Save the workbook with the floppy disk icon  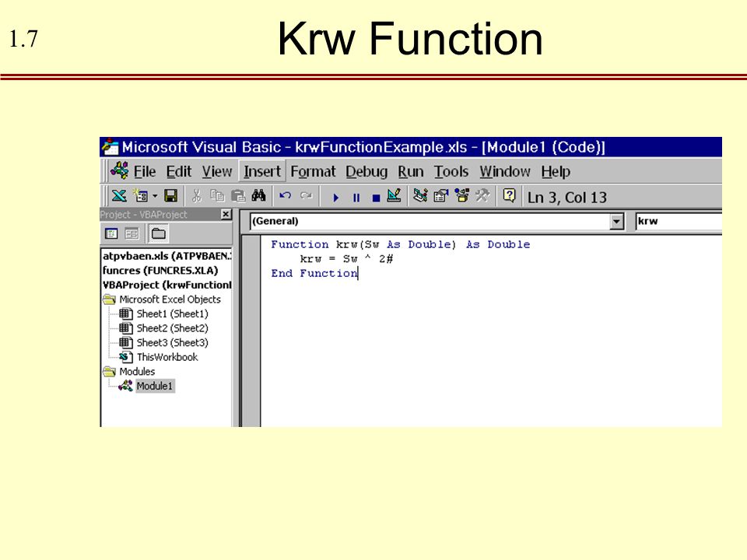coord(170,196)
